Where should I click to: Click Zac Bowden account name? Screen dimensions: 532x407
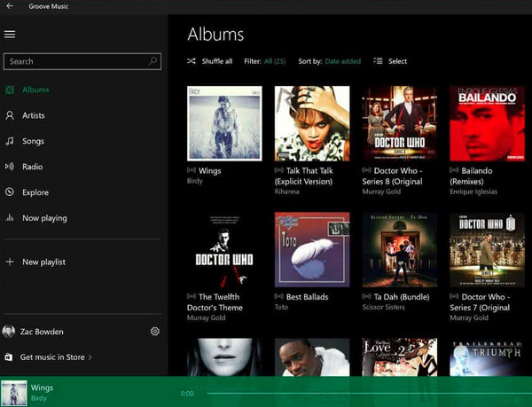coord(42,332)
